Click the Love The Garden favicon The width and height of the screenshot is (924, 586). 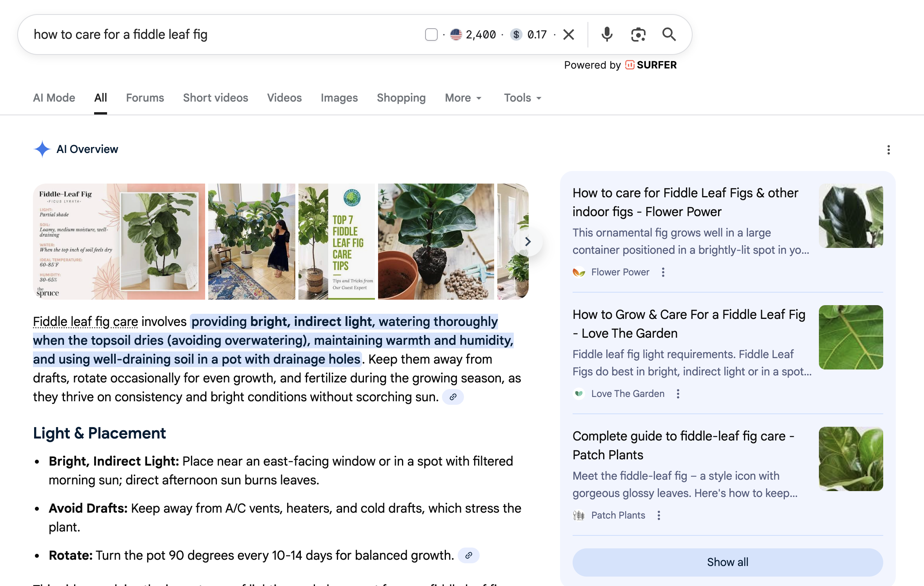click(x=580, y=393)
